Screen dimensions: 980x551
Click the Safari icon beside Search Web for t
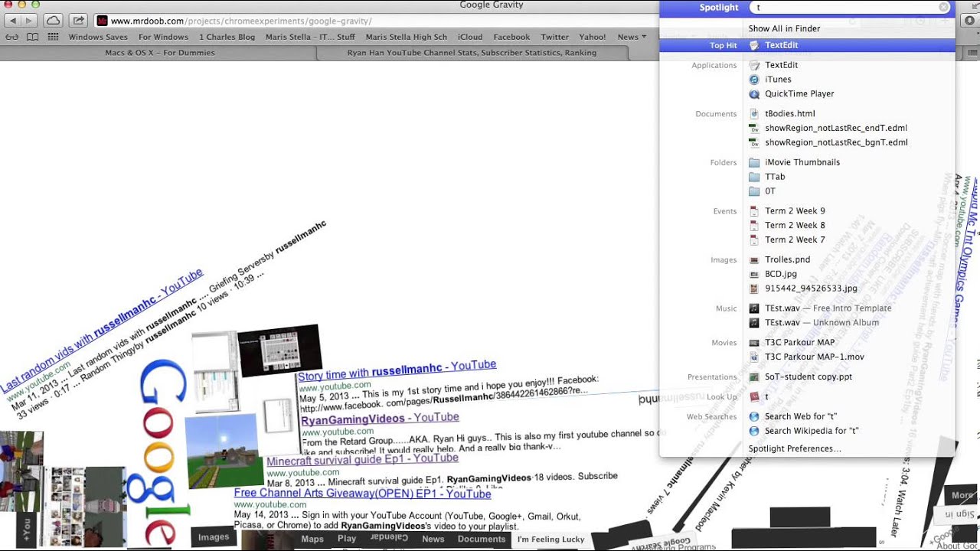coord(754,417)
